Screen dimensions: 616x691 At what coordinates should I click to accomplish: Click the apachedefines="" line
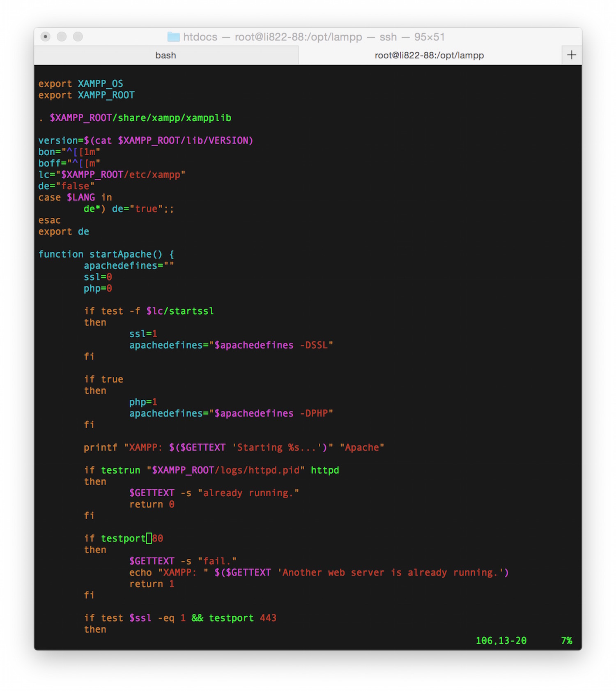(x=129, y=266)
